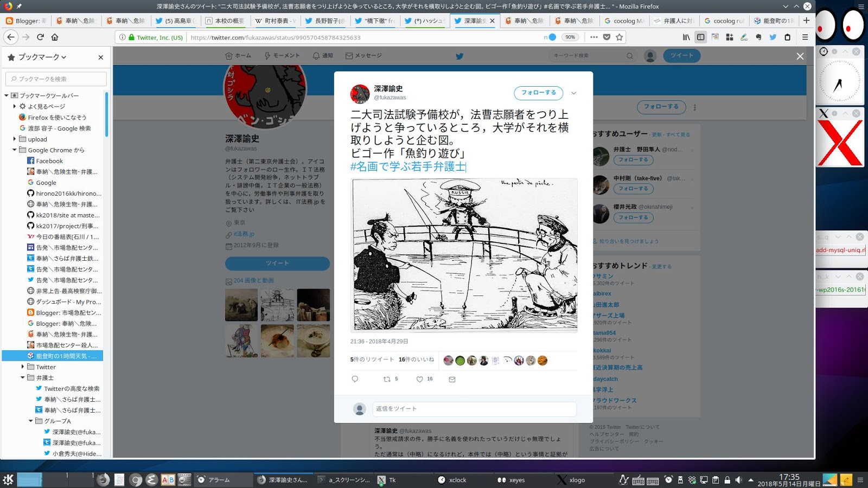Click the reply speech bubble icon on tweet

click(355, 379)
